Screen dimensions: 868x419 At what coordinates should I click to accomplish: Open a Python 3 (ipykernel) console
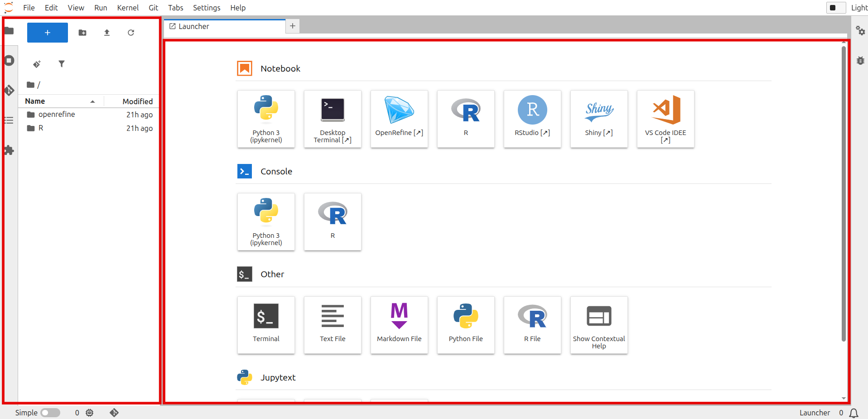[x=266, y=222]
